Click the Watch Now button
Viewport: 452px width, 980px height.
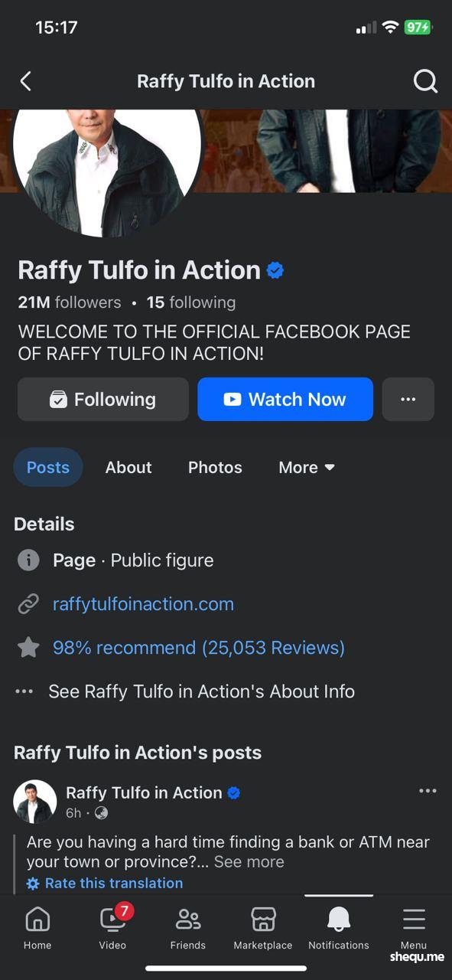tap(285, 399)
